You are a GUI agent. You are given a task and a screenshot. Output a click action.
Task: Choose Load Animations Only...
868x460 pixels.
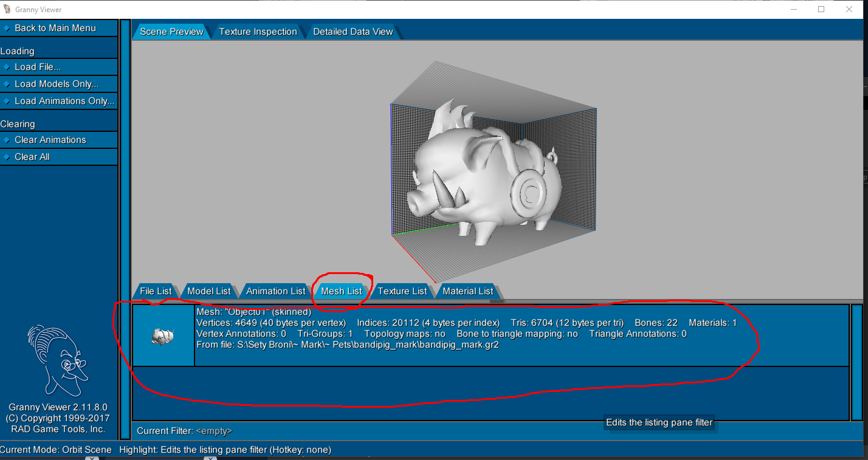(58, 101)
